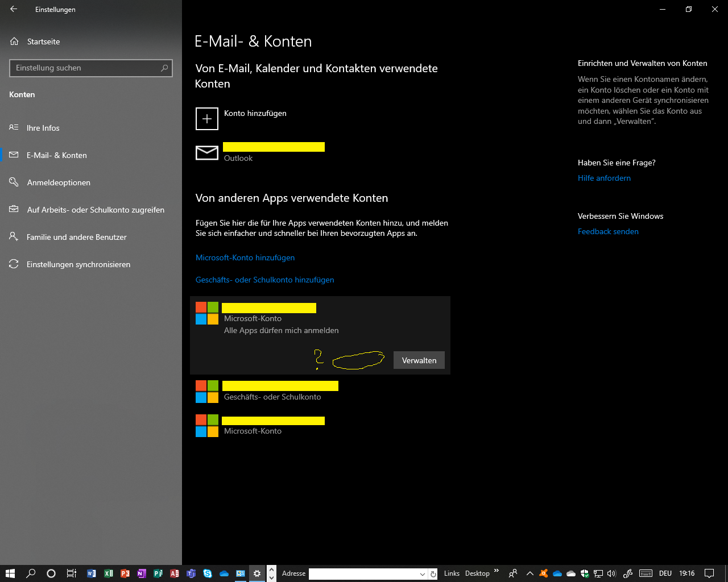
Task: Open Einstellungen synchronisieren
Action: pos(78,264)
